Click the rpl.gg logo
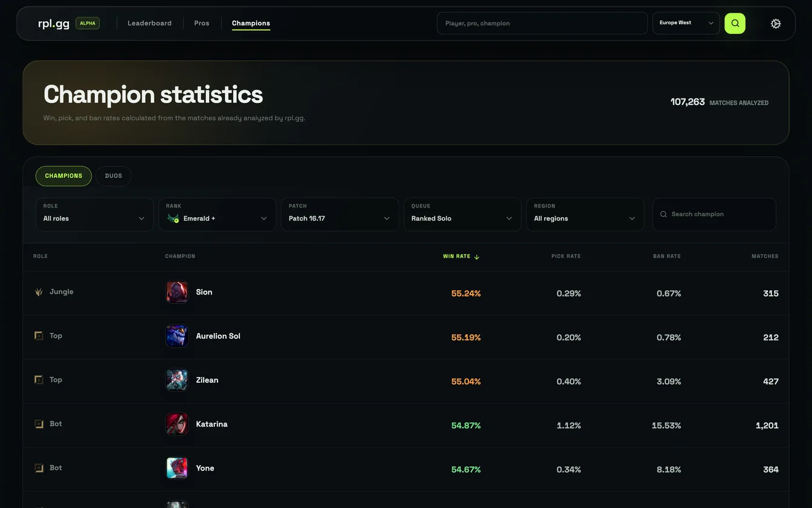Image resolution: width=812 pixels, height=508 pixels. [54, 24]
